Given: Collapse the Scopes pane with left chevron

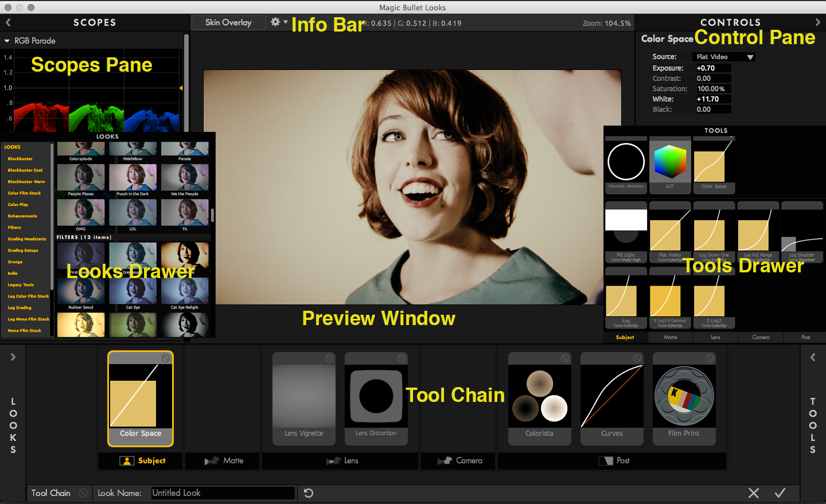Looking at the screenshot, I should tap(8, 22).
